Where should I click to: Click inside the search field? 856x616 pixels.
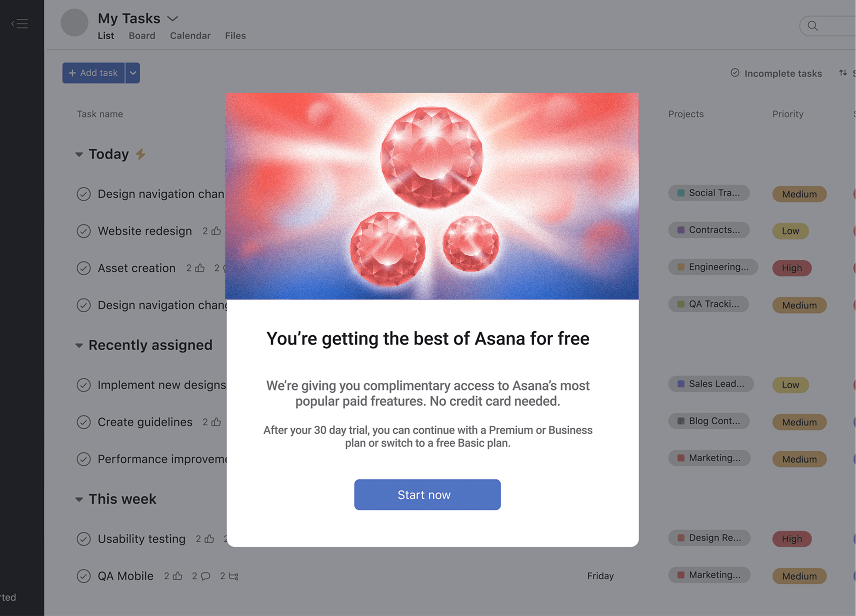tap(828, 26)
